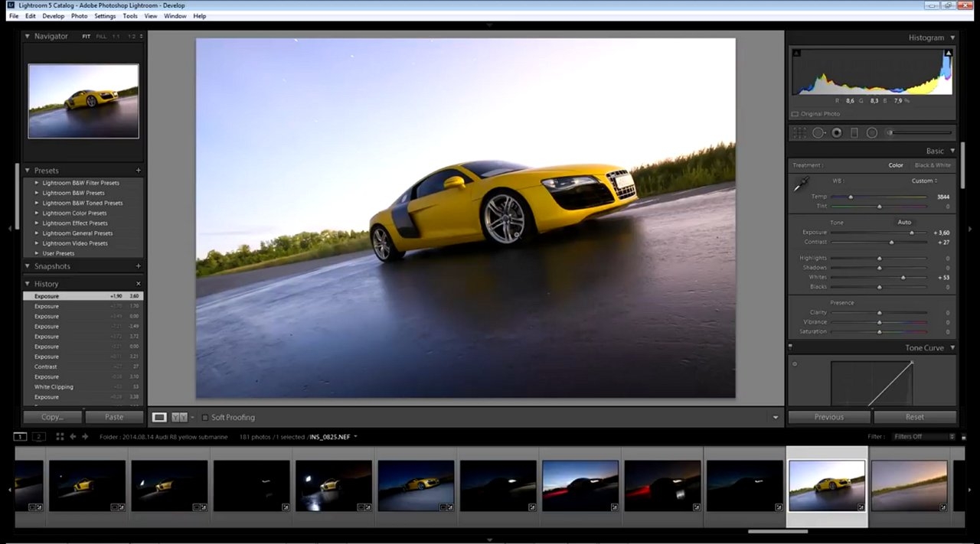
Task: Set Navigator zoom to FIT
Action: (87, 36)
